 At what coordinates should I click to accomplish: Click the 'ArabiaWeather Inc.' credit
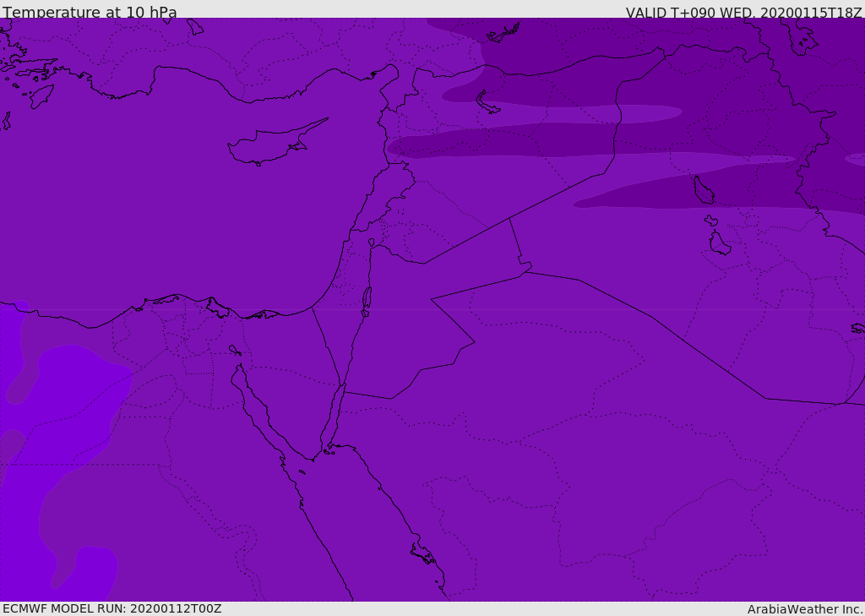coord(805,609)
